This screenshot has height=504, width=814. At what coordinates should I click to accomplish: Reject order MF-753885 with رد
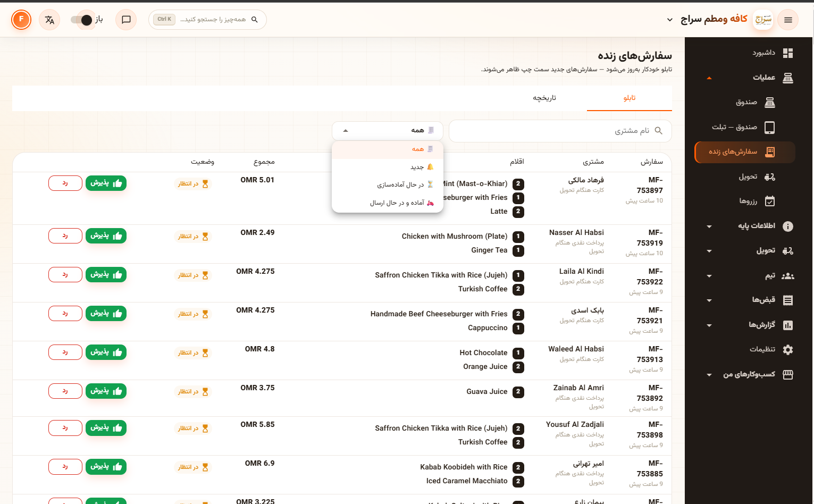65,467
